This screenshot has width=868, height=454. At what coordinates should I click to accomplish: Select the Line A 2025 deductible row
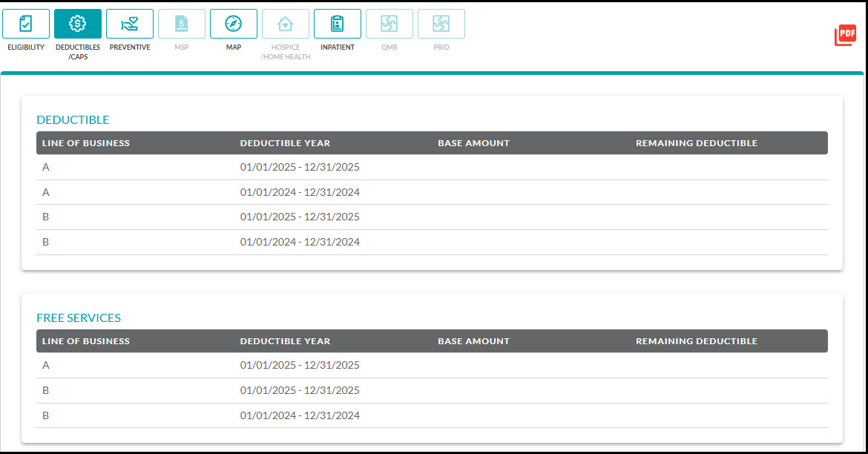tap(297, 167)
